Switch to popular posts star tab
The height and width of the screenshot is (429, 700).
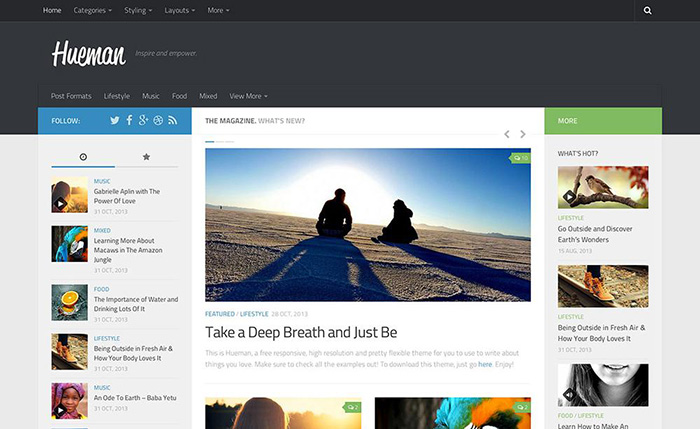click(146, 157)
